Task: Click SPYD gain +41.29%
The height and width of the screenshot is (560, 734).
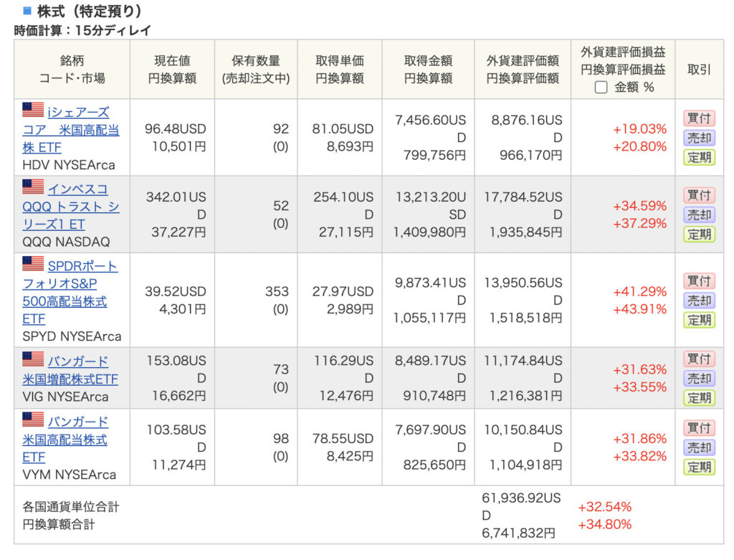Action: pos(640,292)
